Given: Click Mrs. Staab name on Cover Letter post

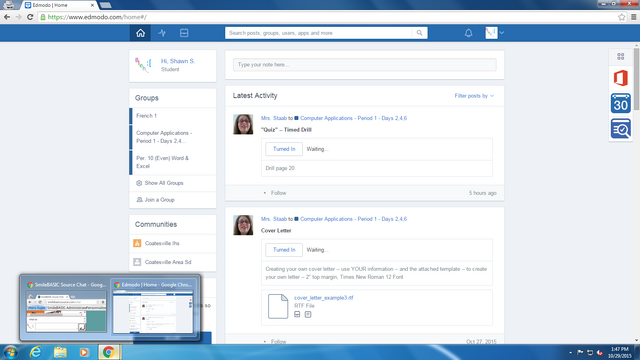Looking at the screenshot, I should point(273,219).
